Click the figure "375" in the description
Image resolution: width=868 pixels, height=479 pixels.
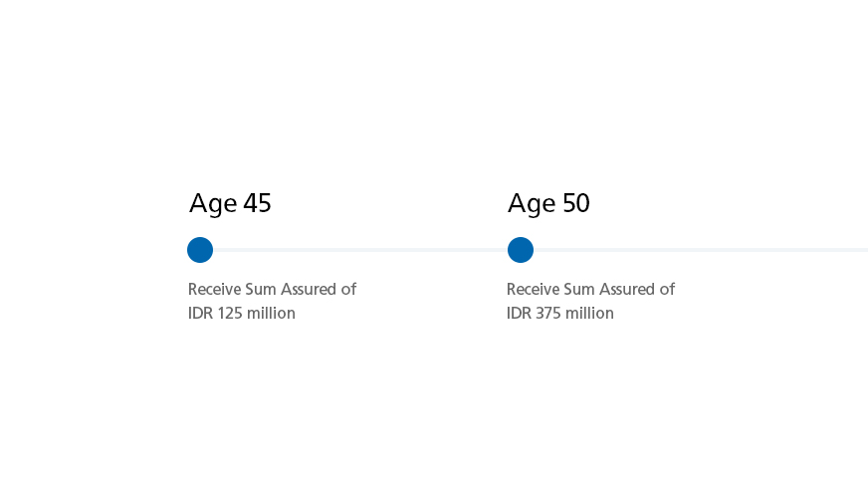[549, 313]
